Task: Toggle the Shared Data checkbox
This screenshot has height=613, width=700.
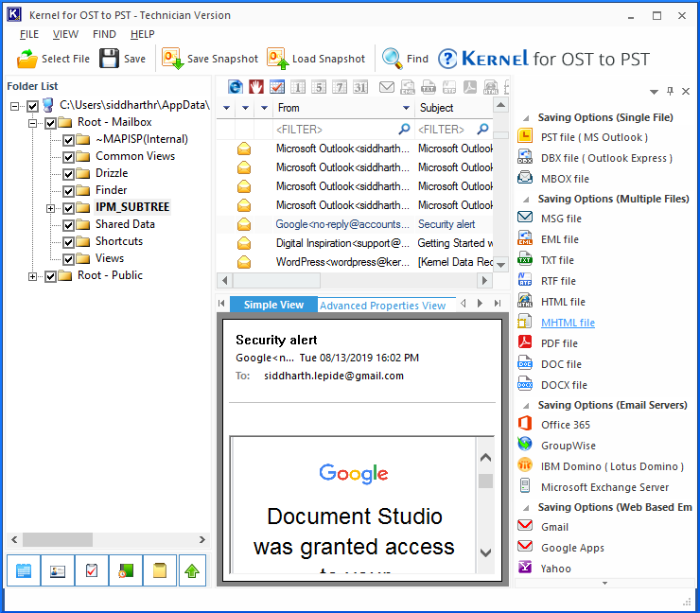Action: pyautogui.click(x=68, y=225)
